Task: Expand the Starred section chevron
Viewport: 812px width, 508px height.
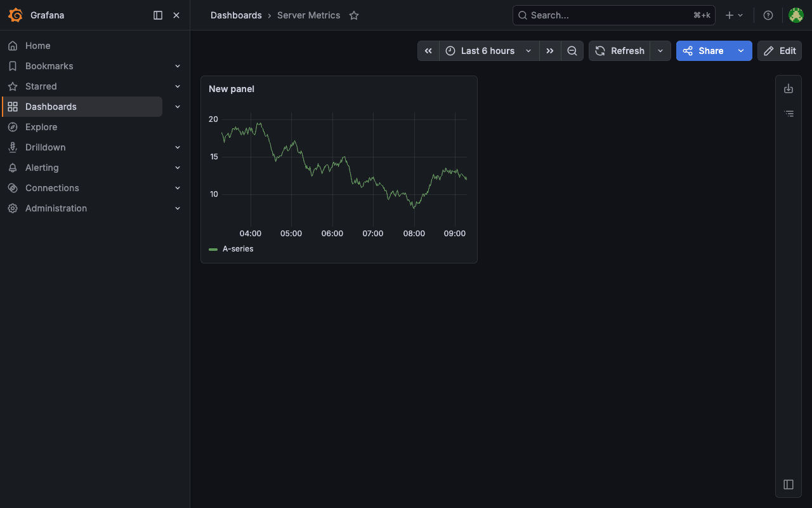Action: pos(178,86)
